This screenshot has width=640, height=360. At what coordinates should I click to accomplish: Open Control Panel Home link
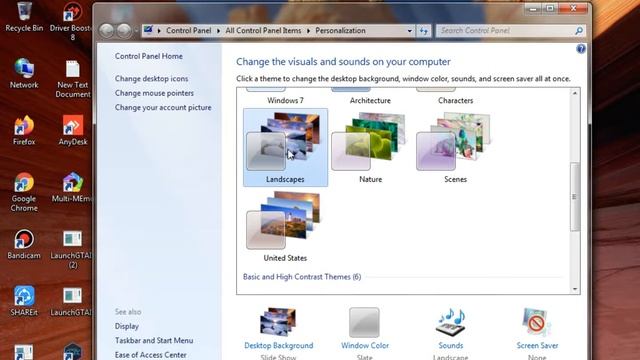pos(149,56)
